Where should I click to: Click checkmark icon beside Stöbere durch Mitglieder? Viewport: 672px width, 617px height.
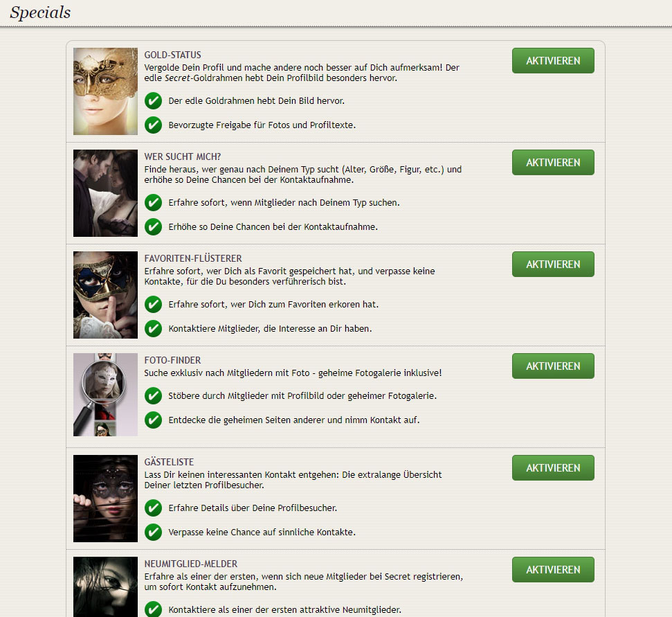[x=153, y=396]
